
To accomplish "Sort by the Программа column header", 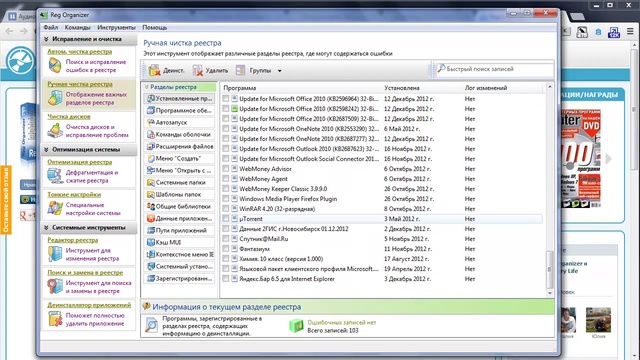I will click(302, 88).
